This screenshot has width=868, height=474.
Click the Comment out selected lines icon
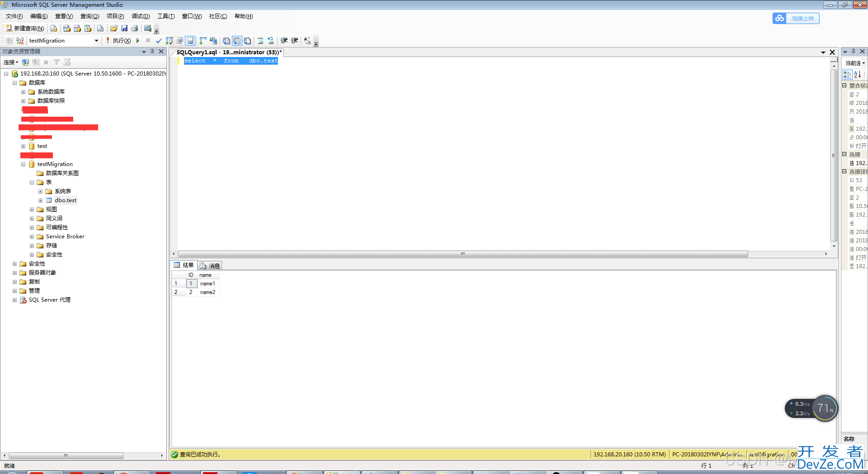coord(260,41)
